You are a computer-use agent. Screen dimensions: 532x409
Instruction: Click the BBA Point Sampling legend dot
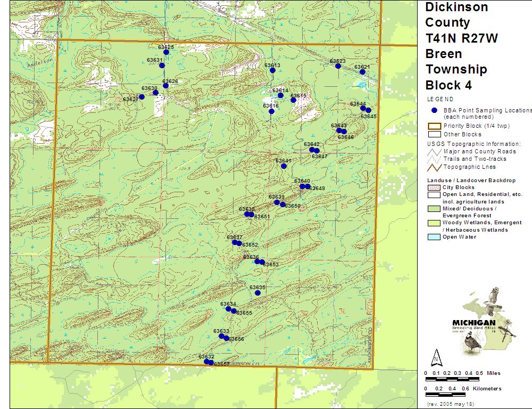(434, 110)
